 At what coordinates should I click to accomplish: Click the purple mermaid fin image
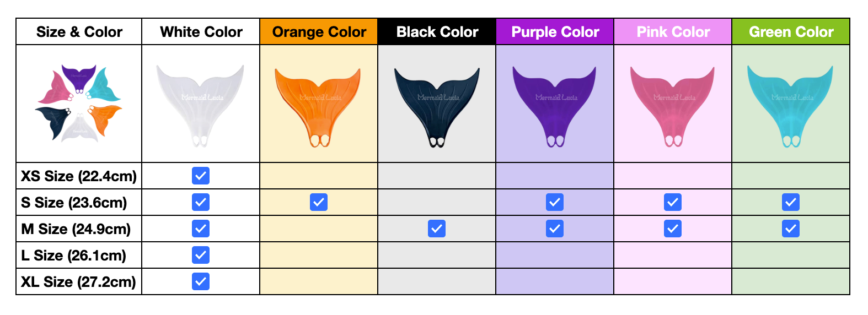point(554,105)
